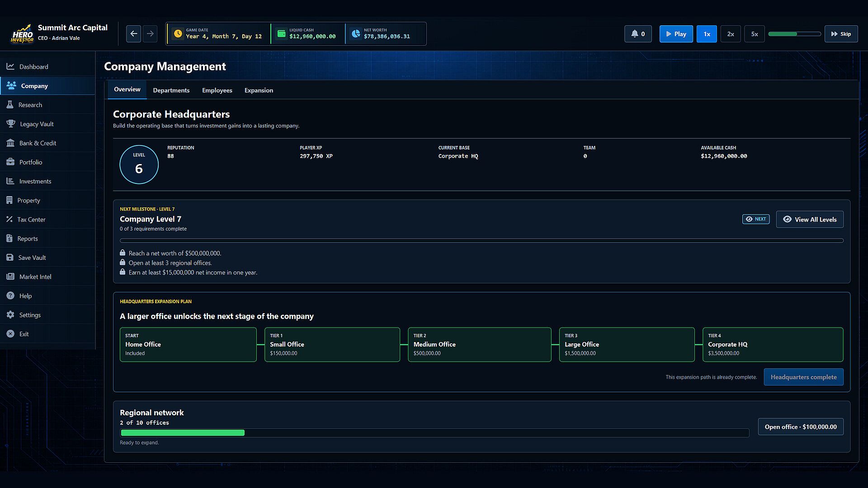The image size is (868, 488).
Task: Open the Expansion tab
Action: pyautogui.click(x=259, y=90)
